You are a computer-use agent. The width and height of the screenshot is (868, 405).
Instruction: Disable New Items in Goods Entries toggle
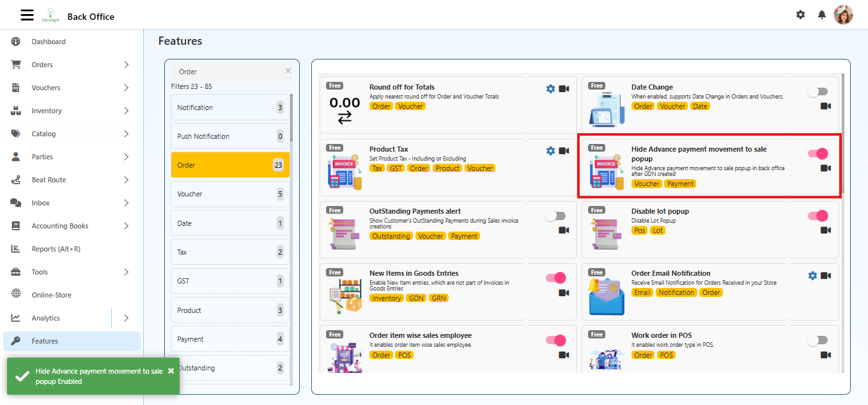tap(555, 278)
